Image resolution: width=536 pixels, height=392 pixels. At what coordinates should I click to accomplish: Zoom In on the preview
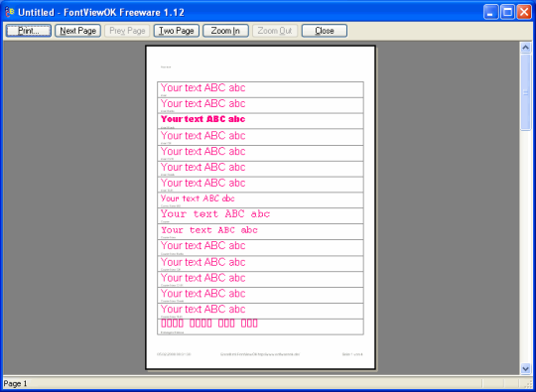tap(225, 31)
